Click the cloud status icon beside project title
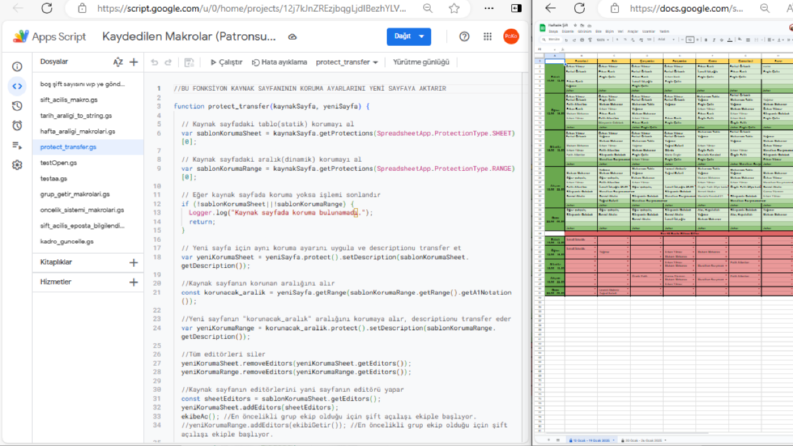The height and width of the screenshot is (446, 793). (292, 37)
